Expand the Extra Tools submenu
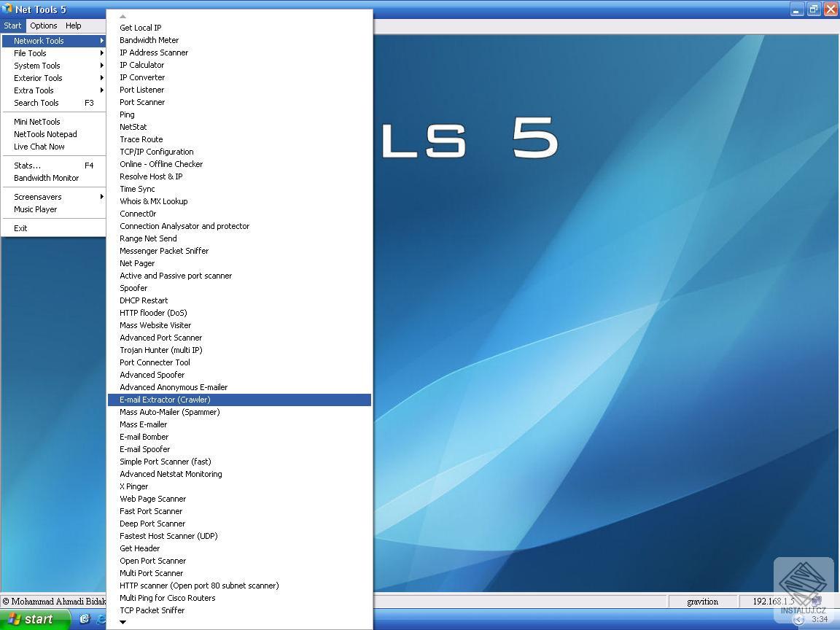This screenshot has width=840, height=630. click(53, 90)
